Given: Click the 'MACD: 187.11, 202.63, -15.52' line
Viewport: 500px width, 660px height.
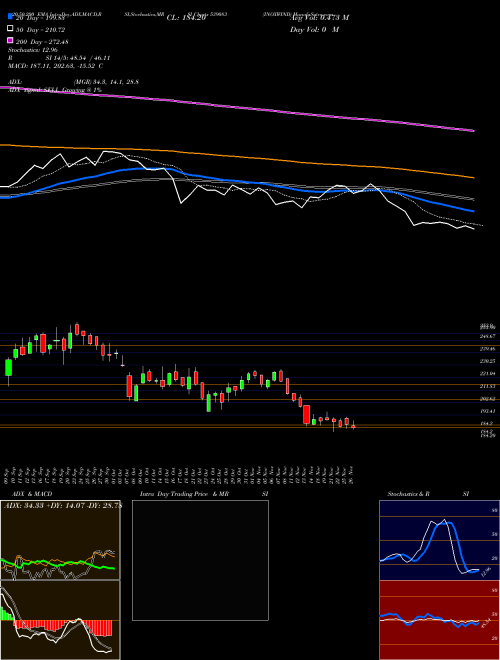Looking at the screenshot, I should [x=53, y=66].
